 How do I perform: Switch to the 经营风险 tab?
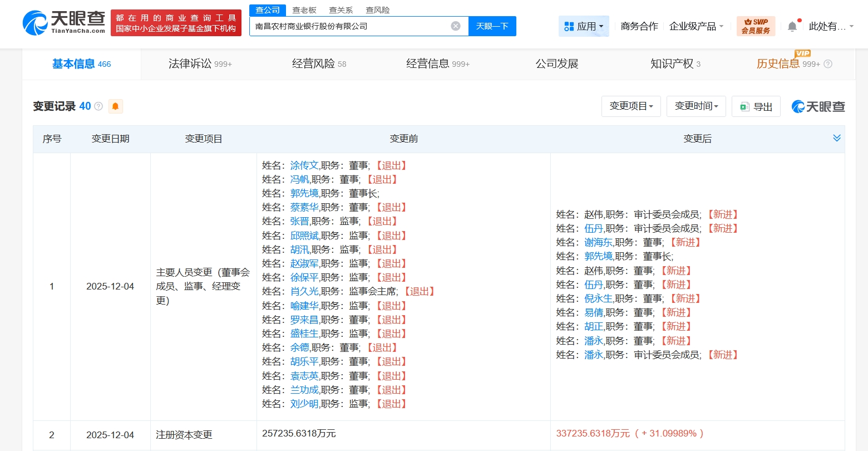point(319,64)
